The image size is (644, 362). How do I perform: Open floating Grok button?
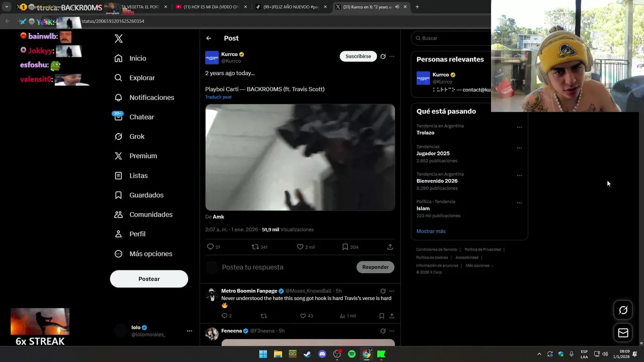(623, 310)
